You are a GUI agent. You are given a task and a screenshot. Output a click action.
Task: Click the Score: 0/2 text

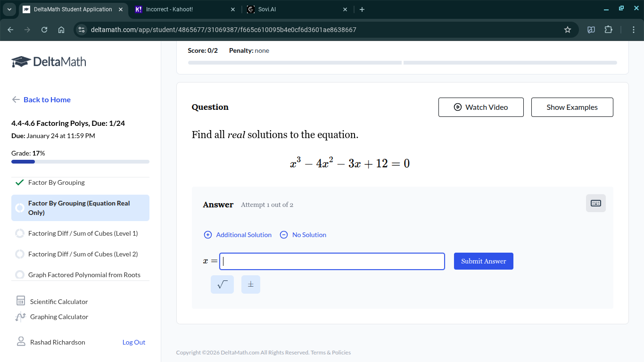(203, 50)
